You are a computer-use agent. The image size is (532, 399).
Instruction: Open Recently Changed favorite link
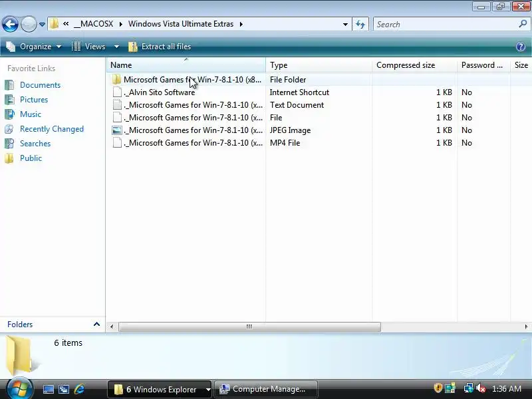52,129
